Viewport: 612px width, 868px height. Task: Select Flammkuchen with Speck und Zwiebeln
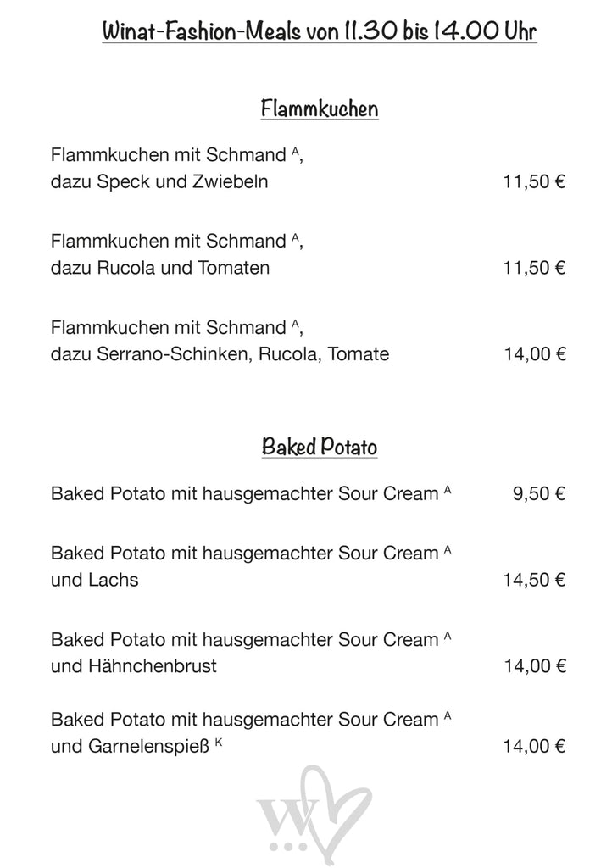[159, 181]
